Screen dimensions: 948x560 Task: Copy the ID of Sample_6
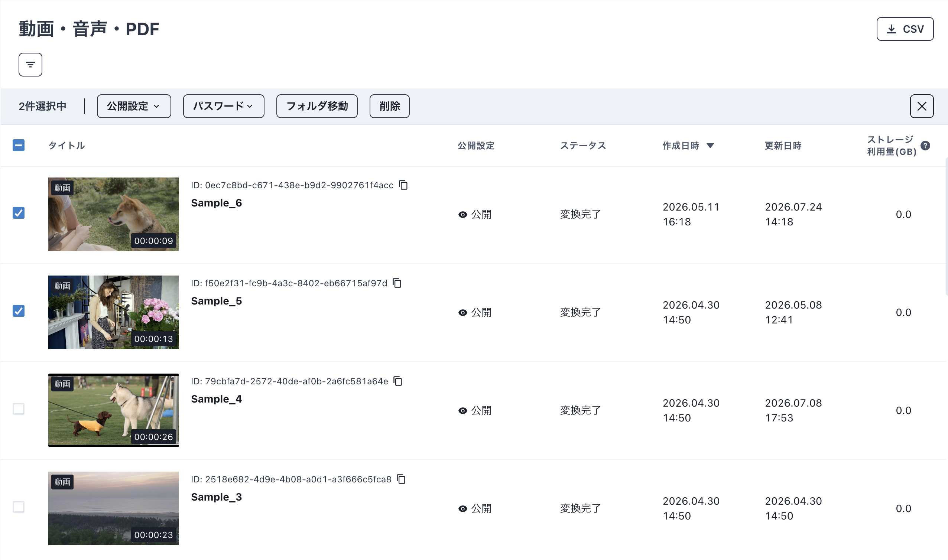click(x=403, y=185)
